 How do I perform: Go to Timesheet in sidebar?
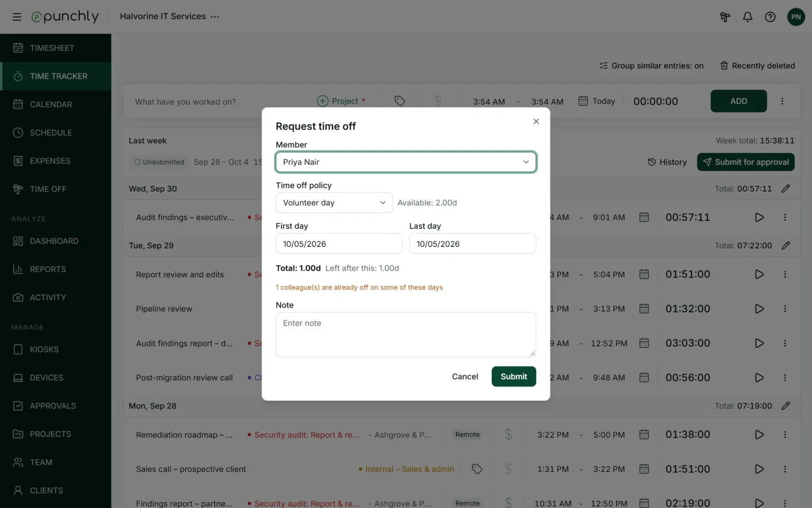coord(56,48)
